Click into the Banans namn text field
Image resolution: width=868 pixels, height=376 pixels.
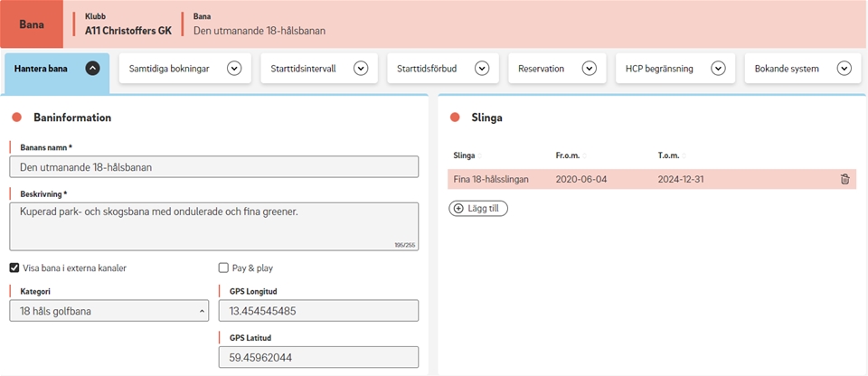click(x=213, y=166)
